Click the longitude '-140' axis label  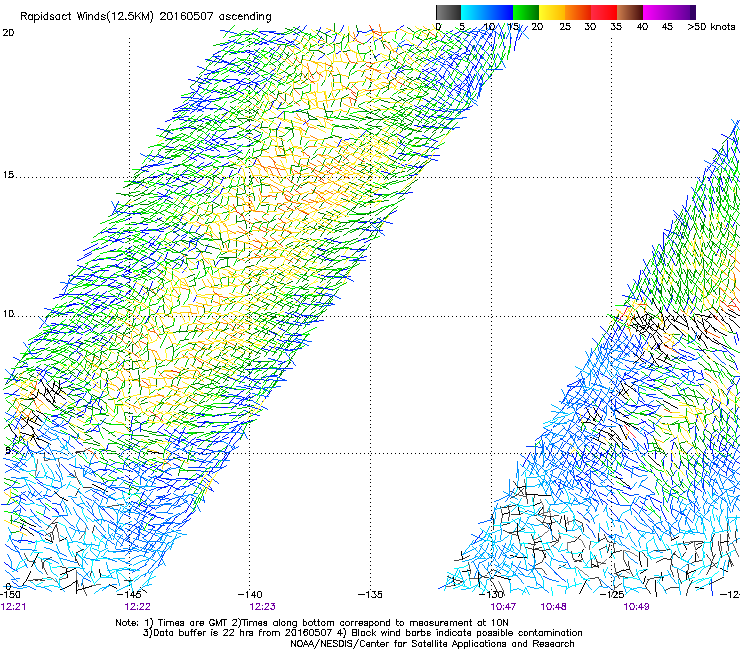[250, 594]
